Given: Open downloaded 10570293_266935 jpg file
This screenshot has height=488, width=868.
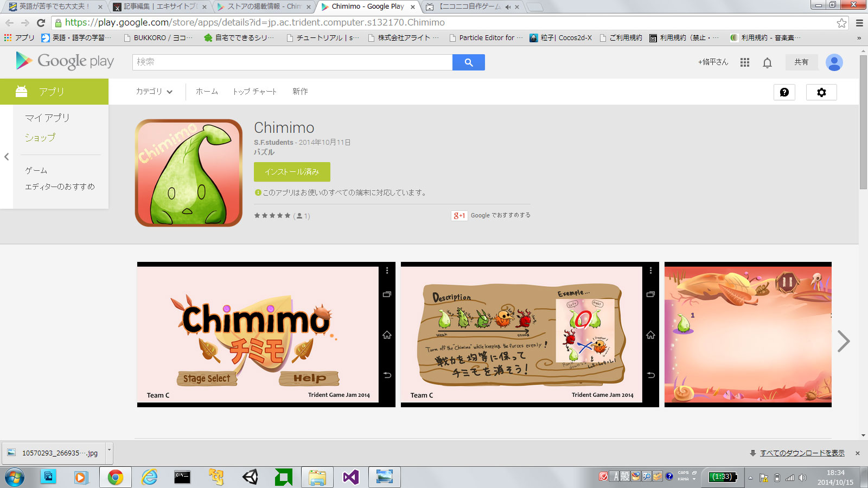Looking at the screenshot, I should [x=54, y=453].
